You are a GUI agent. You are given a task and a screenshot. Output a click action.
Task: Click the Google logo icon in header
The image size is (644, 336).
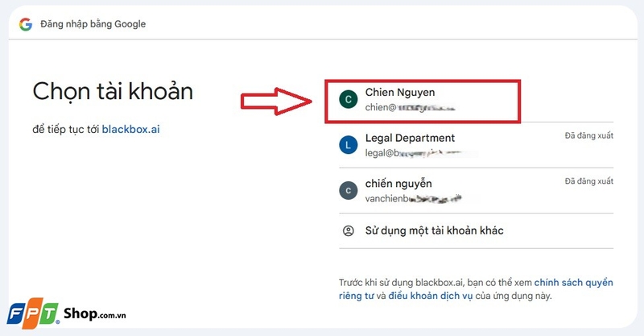26,24
